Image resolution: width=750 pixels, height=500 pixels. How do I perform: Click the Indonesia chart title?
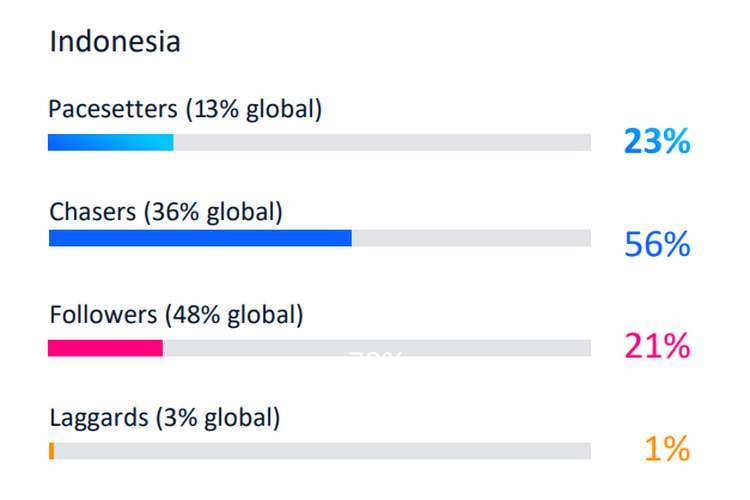point(115,42)
